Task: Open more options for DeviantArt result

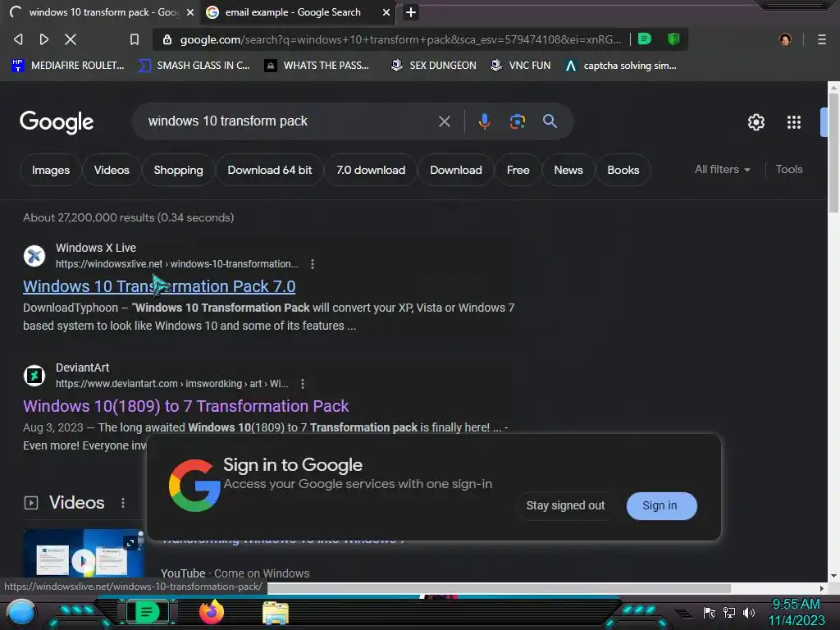Action: [x=303, y=384]
